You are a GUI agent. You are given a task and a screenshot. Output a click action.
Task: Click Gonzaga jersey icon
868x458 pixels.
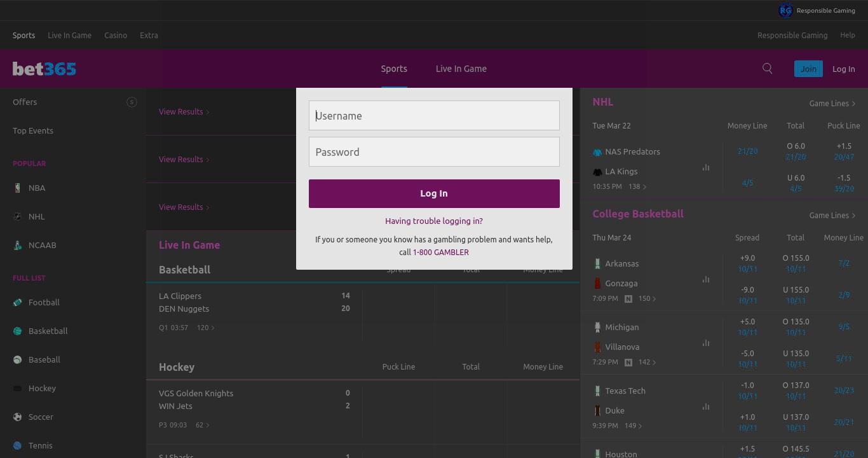click(597, 283)
